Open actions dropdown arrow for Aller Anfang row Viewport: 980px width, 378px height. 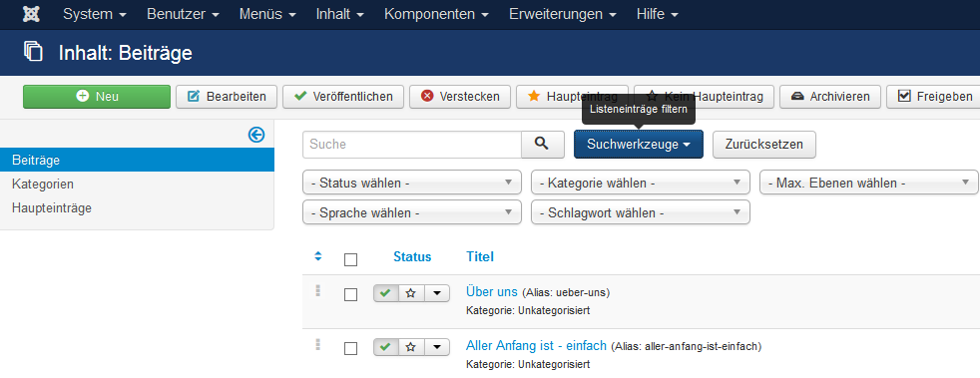click(437, 347)
